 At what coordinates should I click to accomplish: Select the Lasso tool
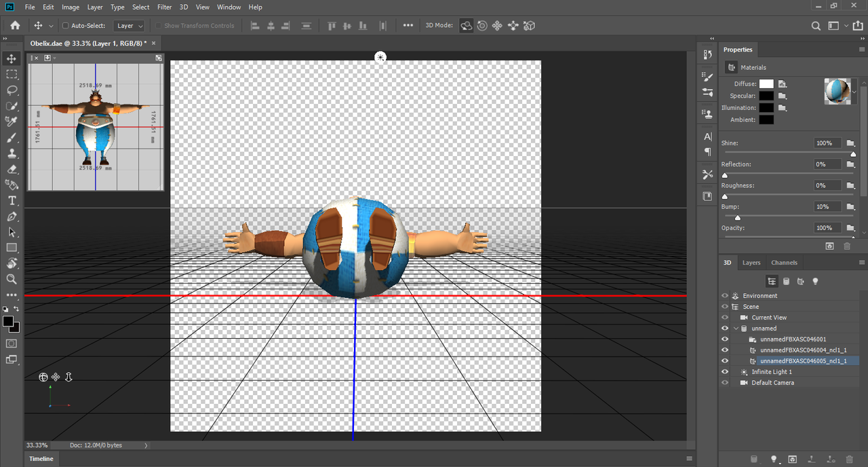point(12,90)
